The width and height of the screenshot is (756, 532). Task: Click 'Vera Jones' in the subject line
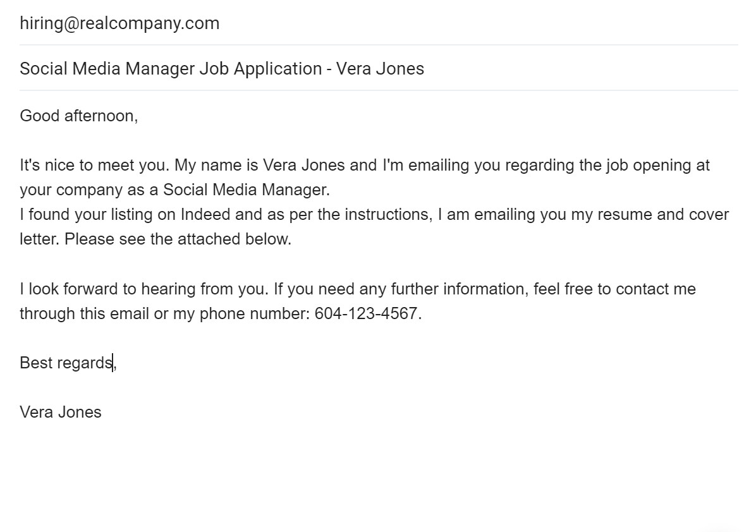point(380,68)
